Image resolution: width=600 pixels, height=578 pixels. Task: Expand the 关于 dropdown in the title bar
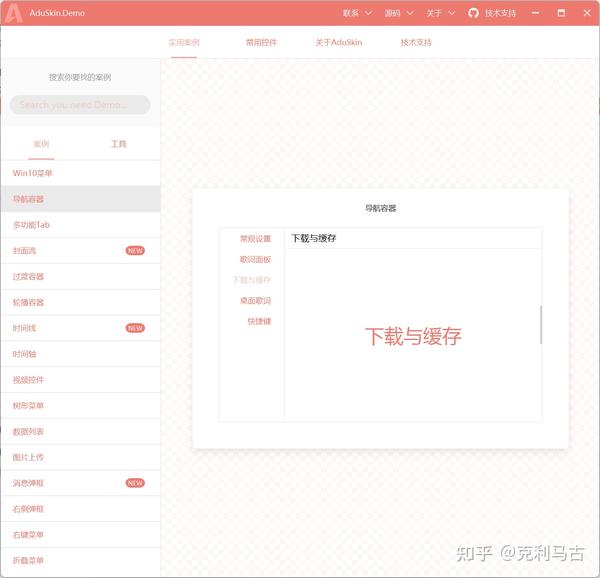coord(440,13)
